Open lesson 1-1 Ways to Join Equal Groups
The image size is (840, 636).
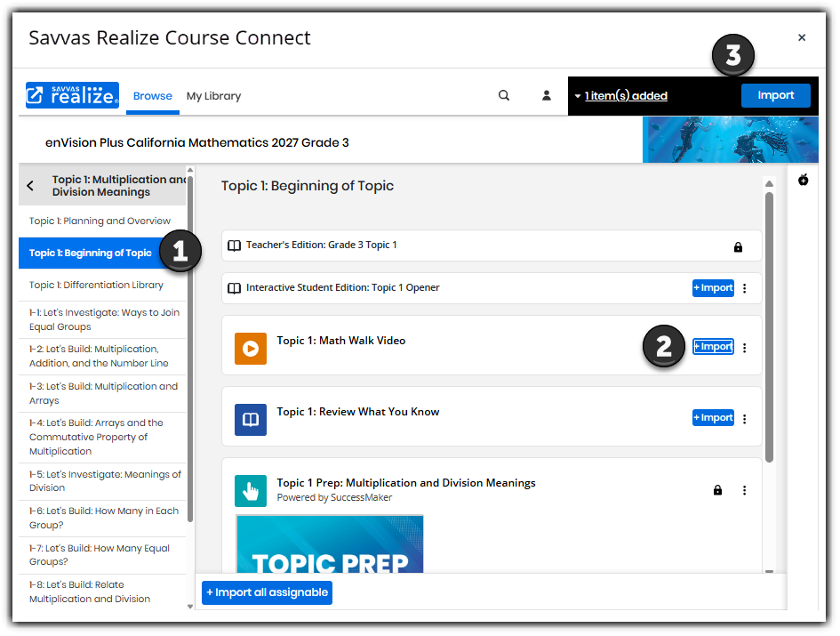point(102,319)
